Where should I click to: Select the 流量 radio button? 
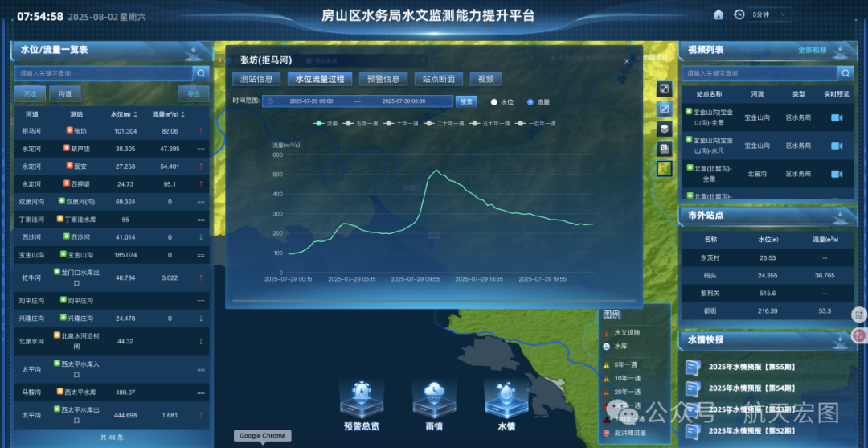530,102
